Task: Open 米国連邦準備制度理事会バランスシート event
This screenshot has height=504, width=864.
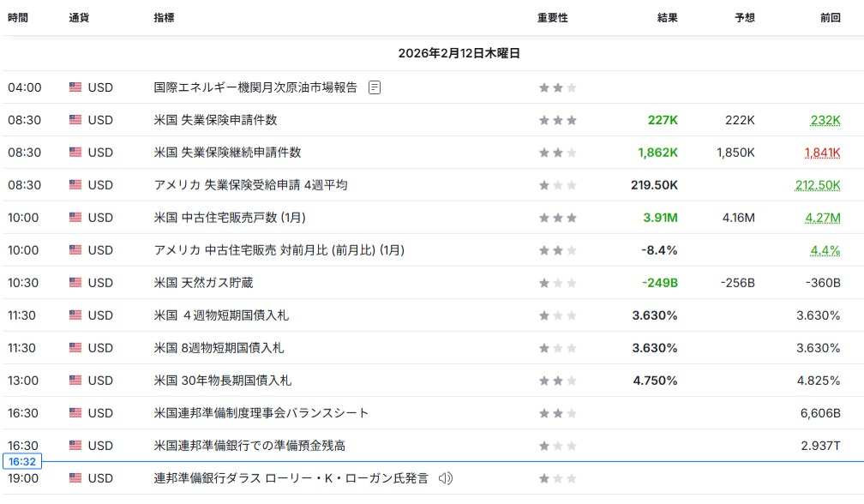Action: coord(261,413)
